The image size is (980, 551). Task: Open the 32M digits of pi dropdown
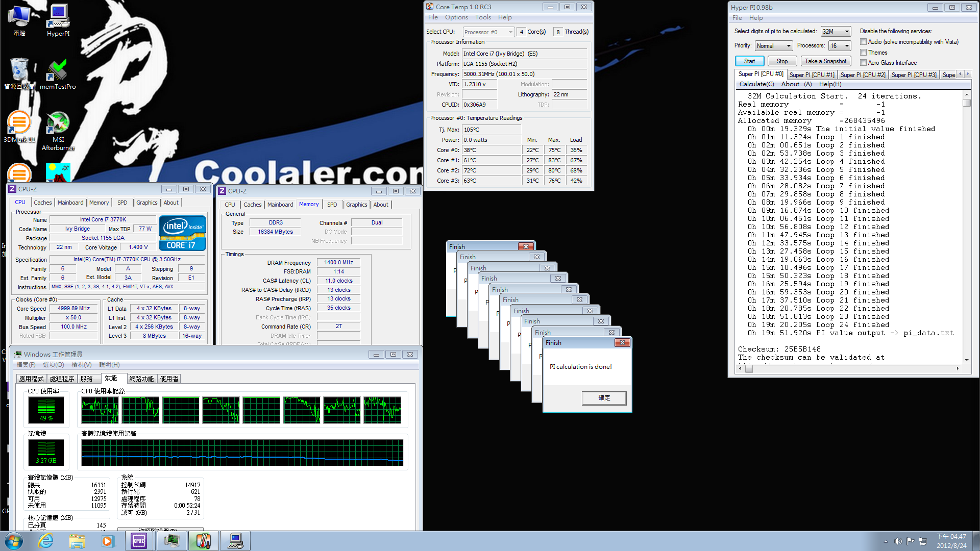pyautogui.click(x=836, y=32)
